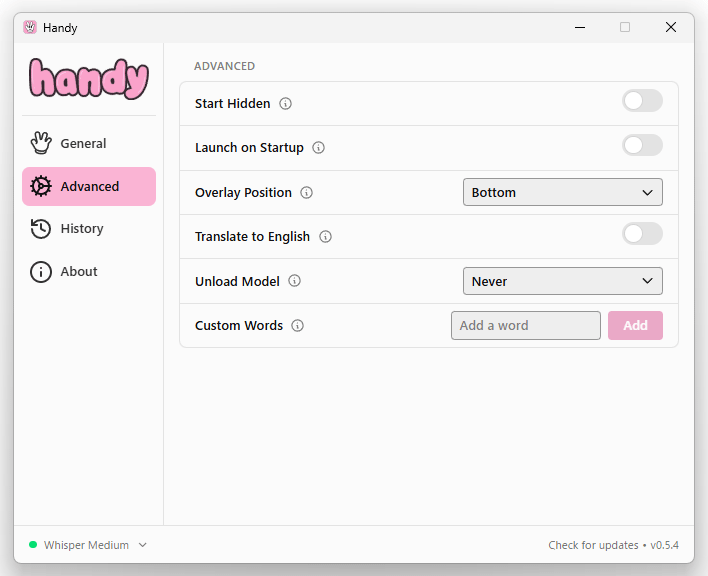Click the info icon beside Start Hidden
This screenshot has height=576, width=708.
click(285, 104)
